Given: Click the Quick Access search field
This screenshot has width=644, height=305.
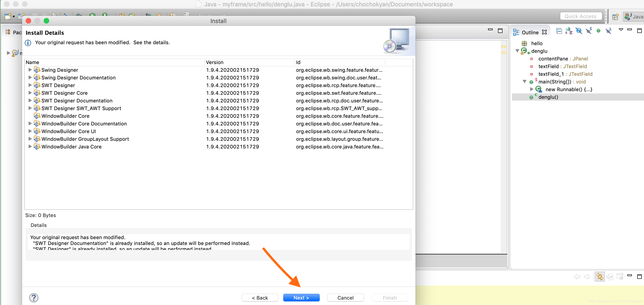Looking at the screenshot, I should tap(580, 16).
